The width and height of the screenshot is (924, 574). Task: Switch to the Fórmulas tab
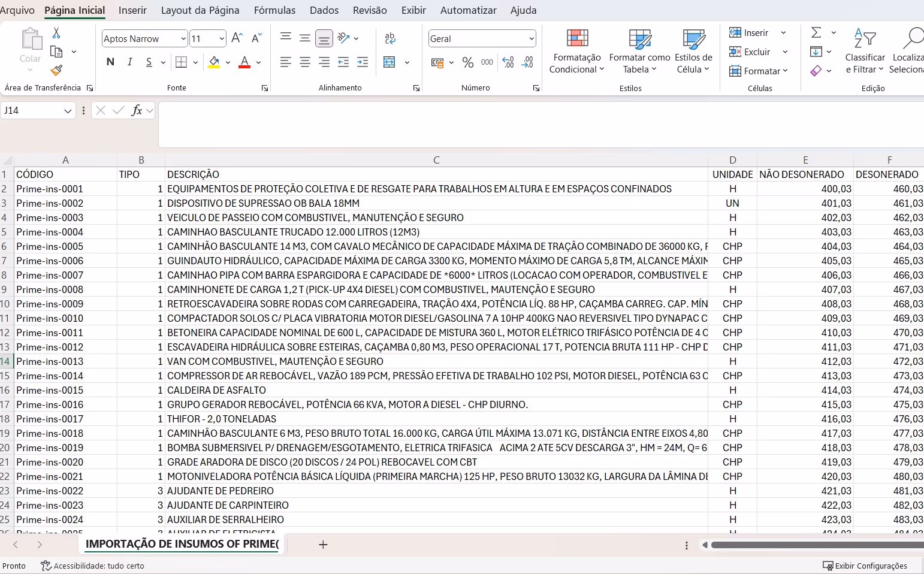(274, 10)
